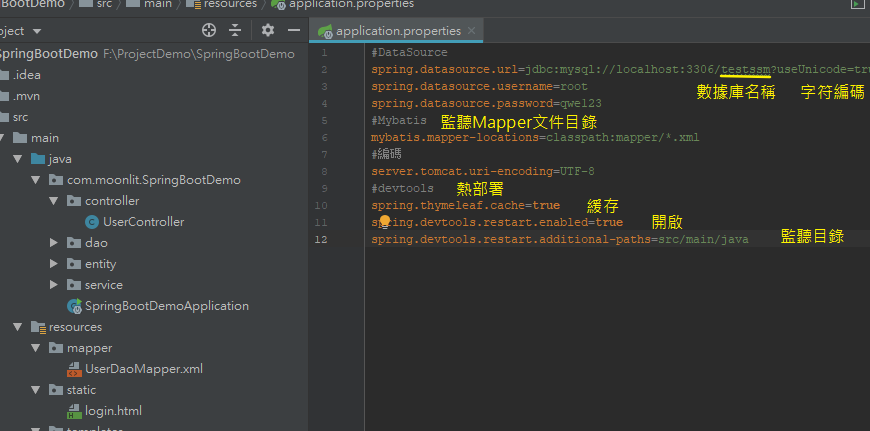Close the application.properties tab
The width and height of the screenshot is (870, 431).
[471, 31]
